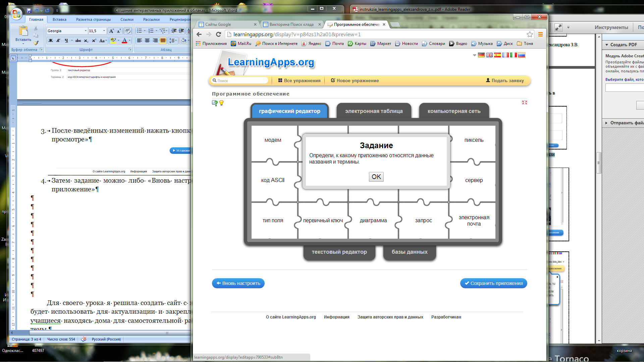Image resolution: width=644 pixels, height=362 pixels.
Task: Click the Поиск search field on LearningApps
Action: coord(240,80)
